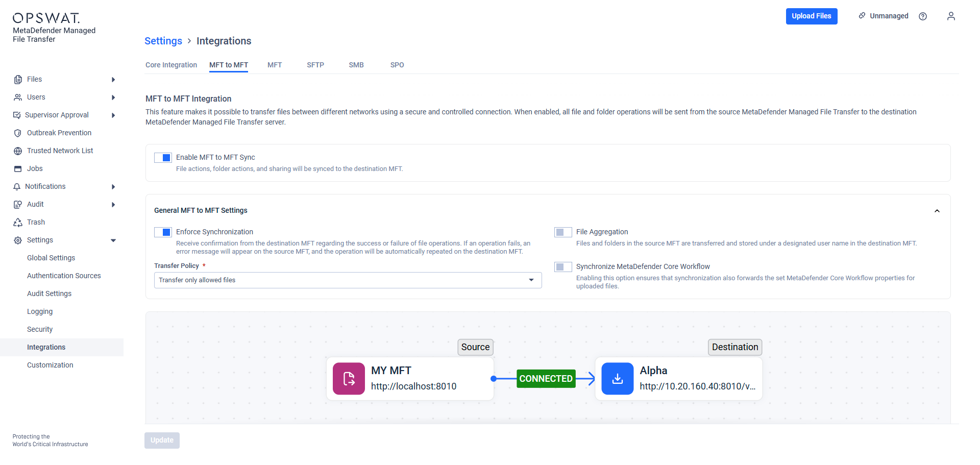Switch to the Core Integration tab
The width and height of the screenshot is (980, 465).
point(171,65)
